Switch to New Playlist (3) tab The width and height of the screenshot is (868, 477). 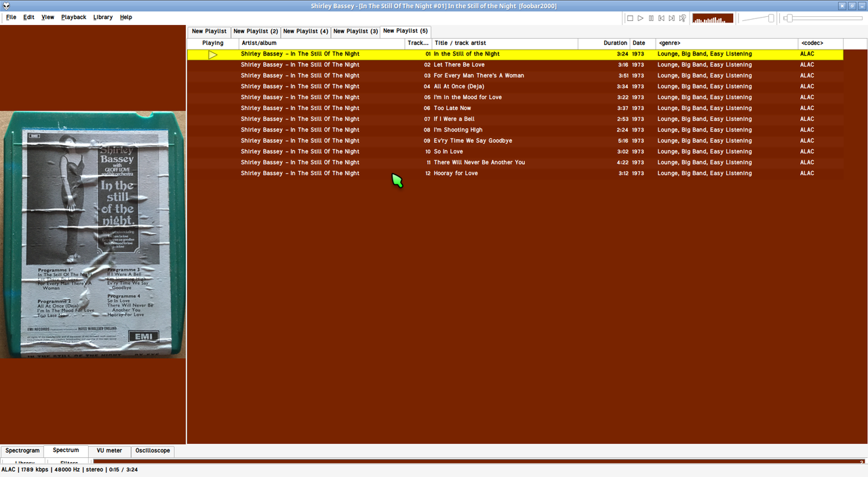coord(355,31)
